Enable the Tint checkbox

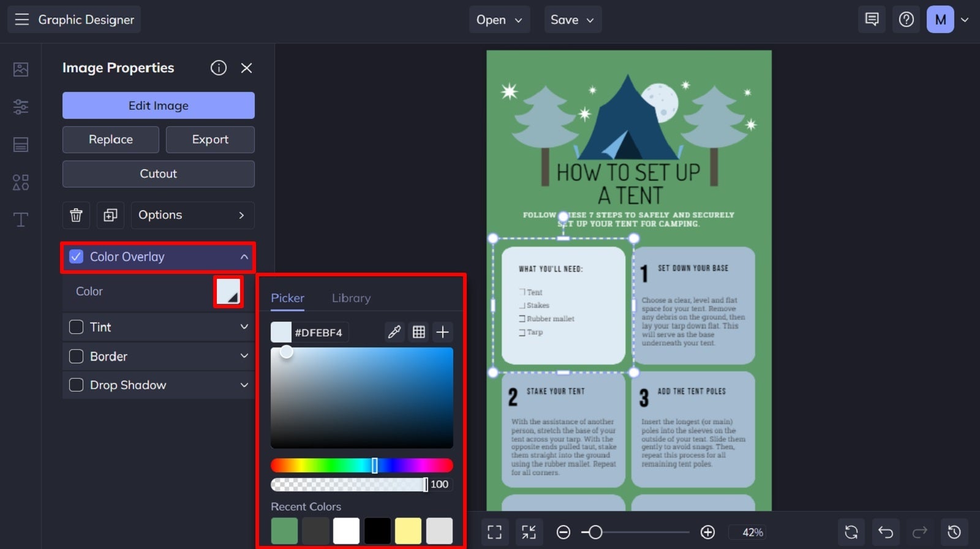click(x=77, y=327)
